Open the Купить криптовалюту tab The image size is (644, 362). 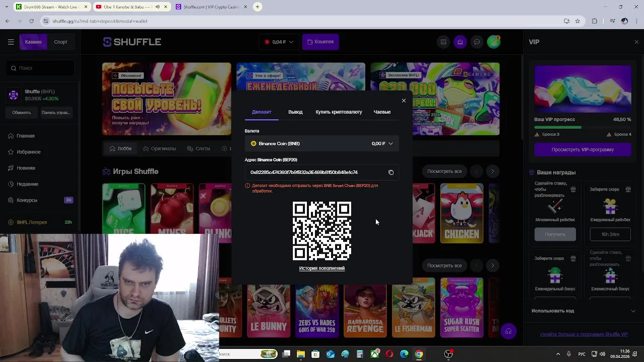(x=339, y=112)
